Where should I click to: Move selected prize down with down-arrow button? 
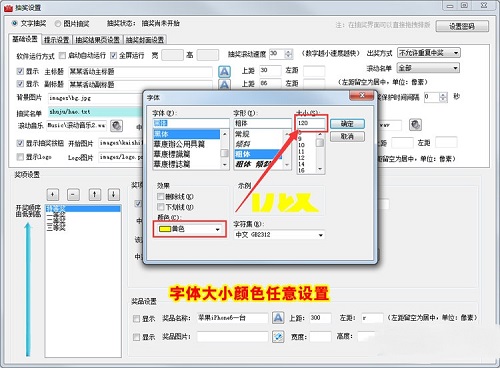pos(114,194)
